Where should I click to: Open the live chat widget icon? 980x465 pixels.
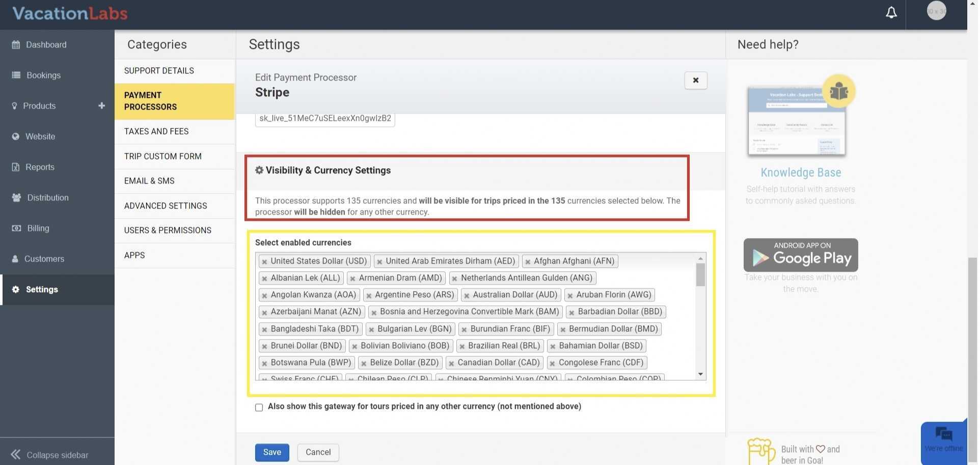[945, 435]
